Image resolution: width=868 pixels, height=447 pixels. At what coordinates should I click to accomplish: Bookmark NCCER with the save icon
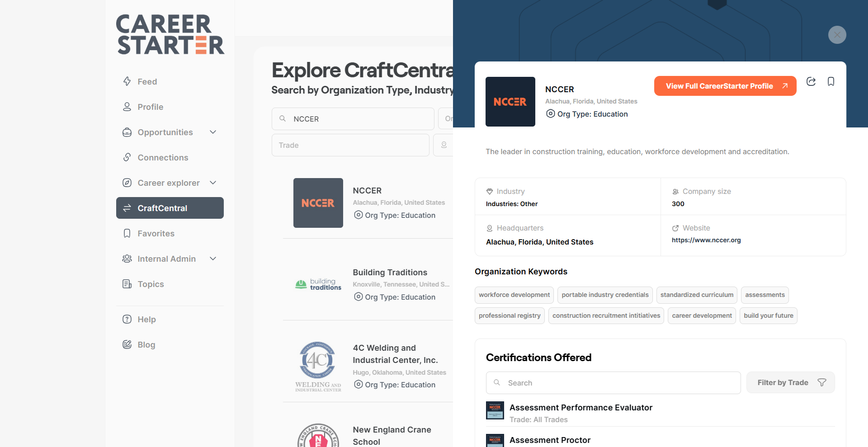tap(831, 82)
